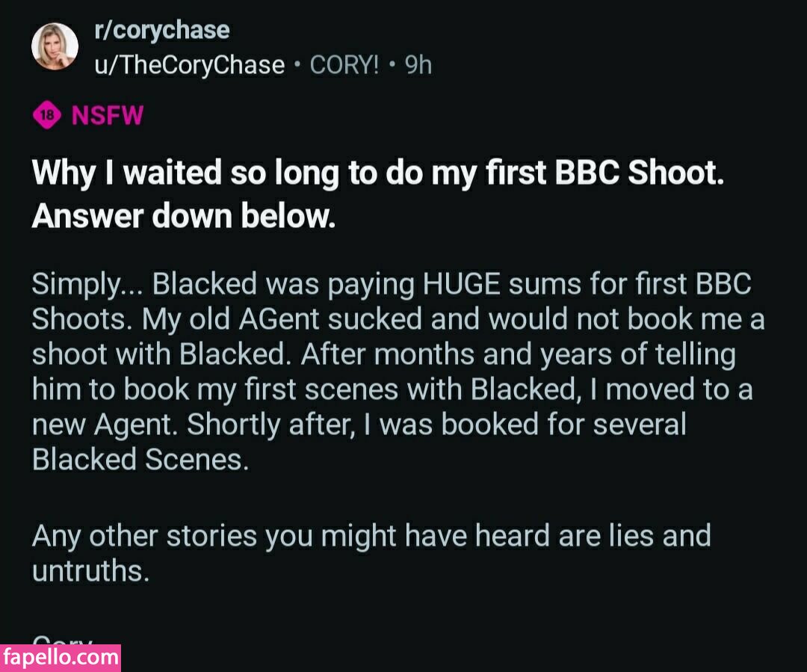Click the fapello.com watermark badge

[x=61, y=658]
